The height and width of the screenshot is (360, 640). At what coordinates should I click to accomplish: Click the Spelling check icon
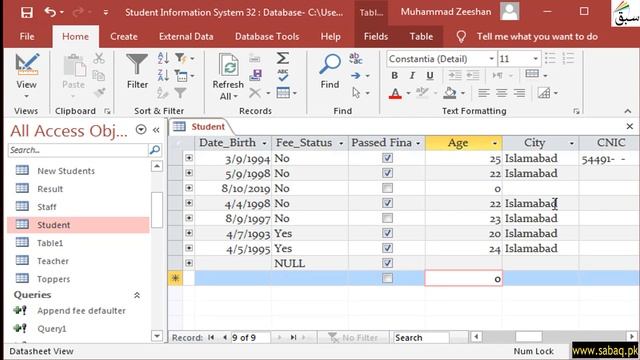point(282,76)
